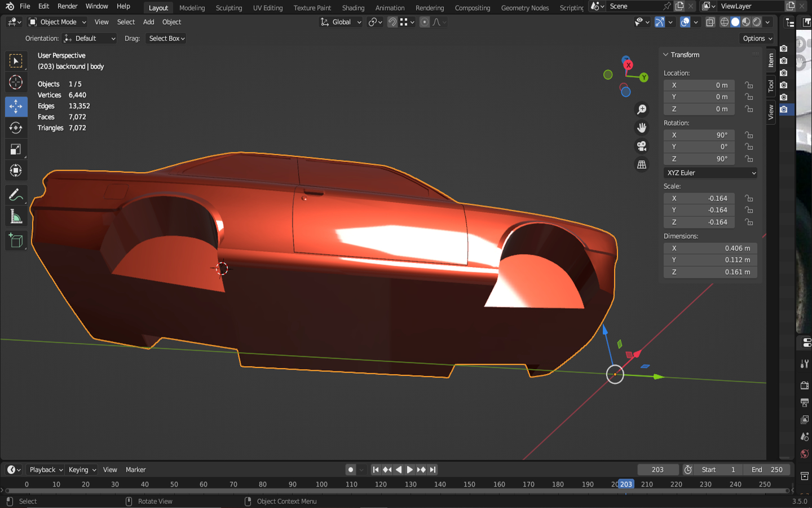Screen dimensions: 812x508
Task: Select the Rotate tool
Action: click(x=16, y=128)
